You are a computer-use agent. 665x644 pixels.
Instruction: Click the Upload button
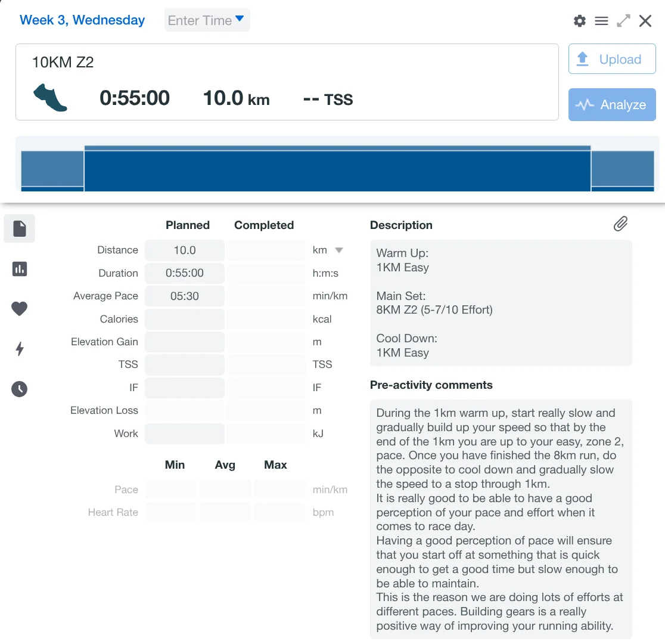click(x=612, y=59)
